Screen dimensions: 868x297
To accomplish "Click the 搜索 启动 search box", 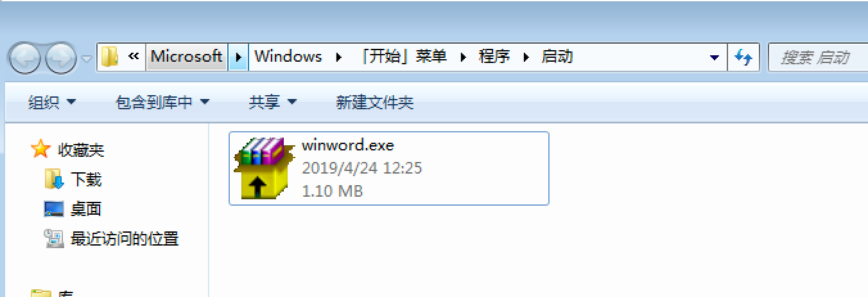I will click(818, 57).
